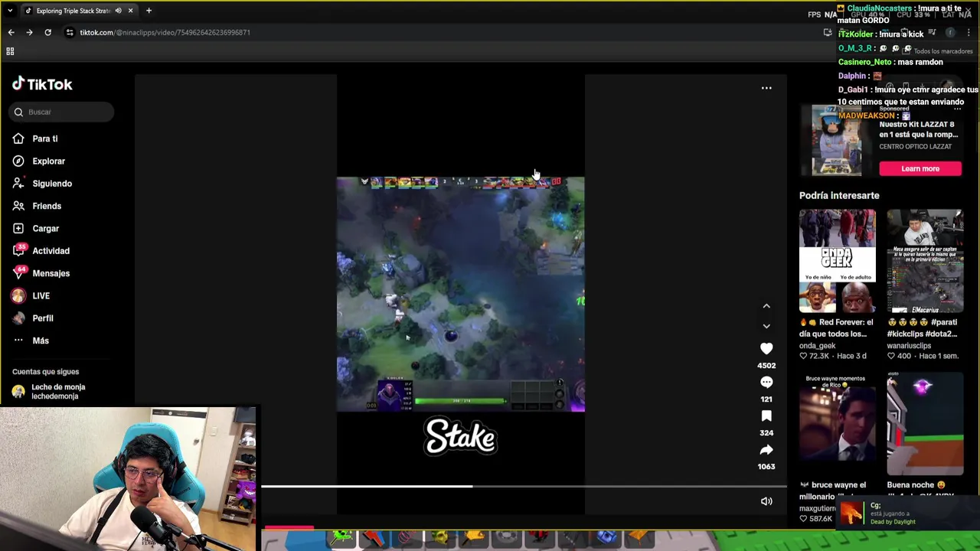Open the Buena noche suggested video thumbnail
The image size is (980, 551).
pos(925,425)
